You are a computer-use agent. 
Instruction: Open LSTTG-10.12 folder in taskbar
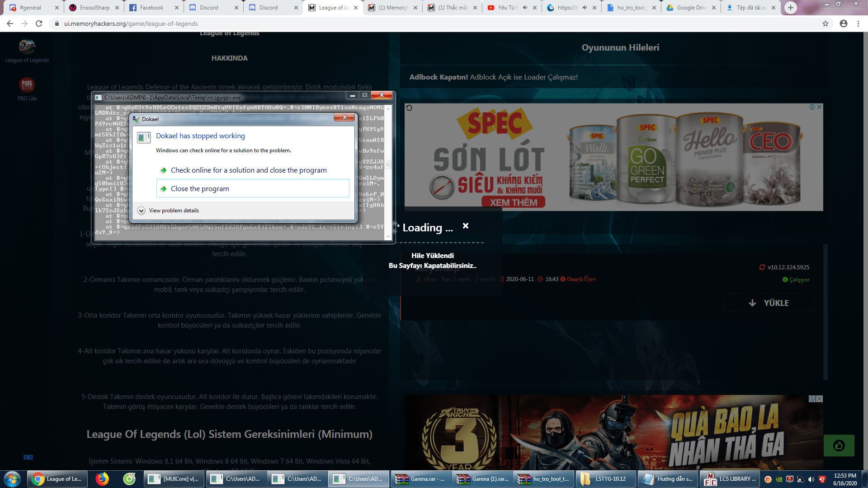(x=605, y=479)
